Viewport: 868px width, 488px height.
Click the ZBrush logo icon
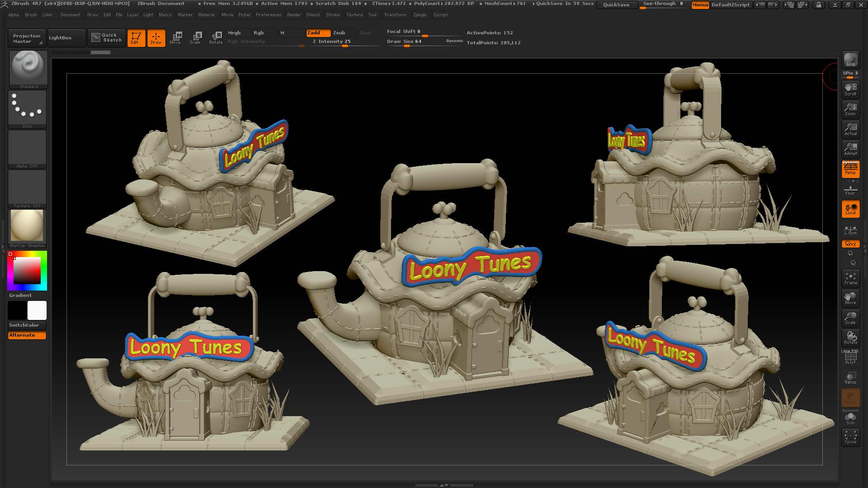(x=4, y=5)
